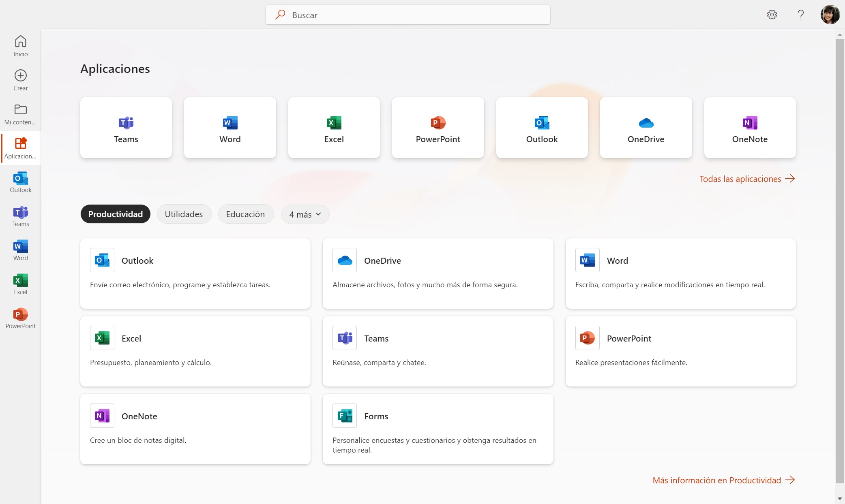
Task: Open the Crear sidebar item
Action: click(x=20, y=79)
